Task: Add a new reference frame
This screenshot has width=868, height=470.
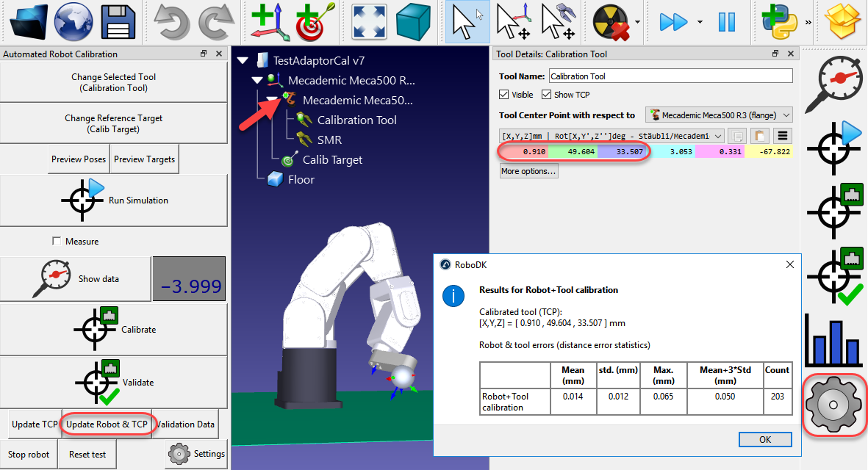Action: (x=268, y=21)
